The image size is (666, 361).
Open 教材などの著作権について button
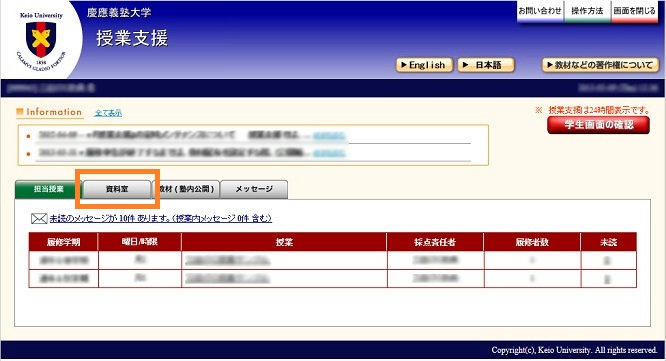pyautogui.click(x=600, y=65)
